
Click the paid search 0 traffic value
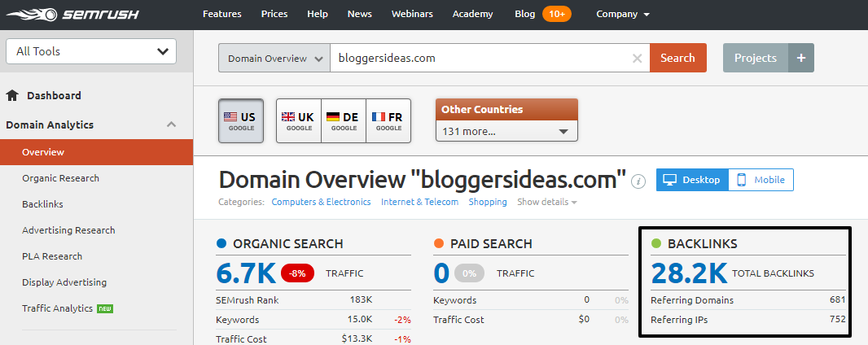441,273
